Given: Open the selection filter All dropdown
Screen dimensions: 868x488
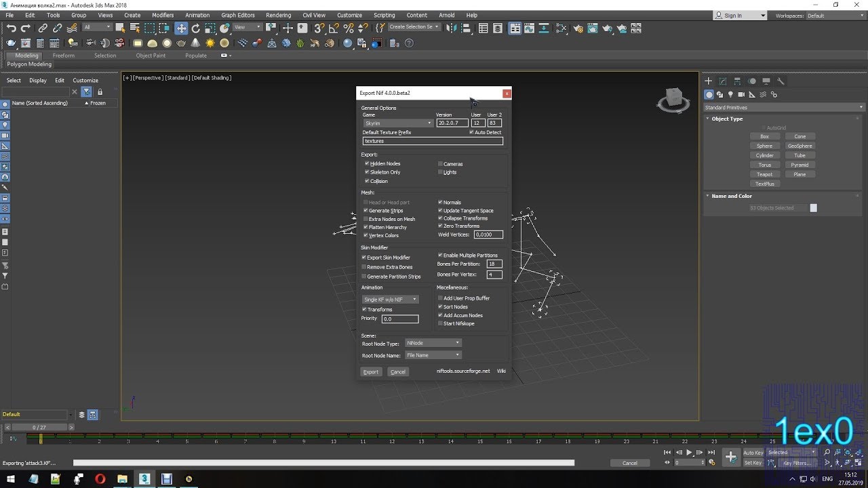Looking at the screenshot, I should click(x=97, y=28).
